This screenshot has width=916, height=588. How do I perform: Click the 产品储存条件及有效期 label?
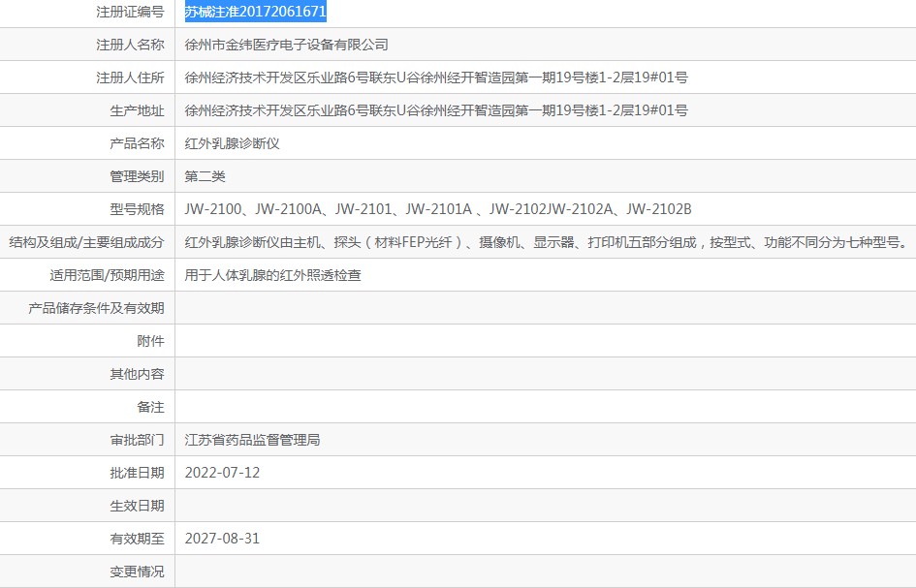pos(96,308)
